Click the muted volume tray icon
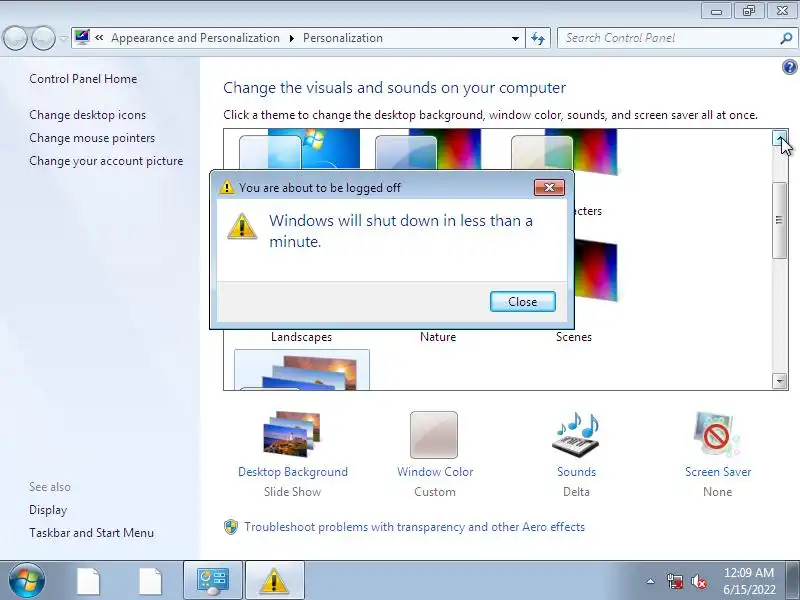The width and height of the screenshot is (800, 600). pos(699,581)
